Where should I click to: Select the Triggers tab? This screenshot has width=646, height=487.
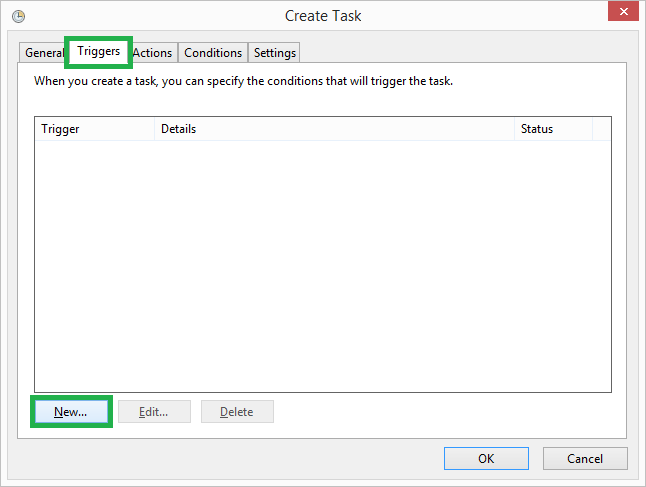coord(98,52)
